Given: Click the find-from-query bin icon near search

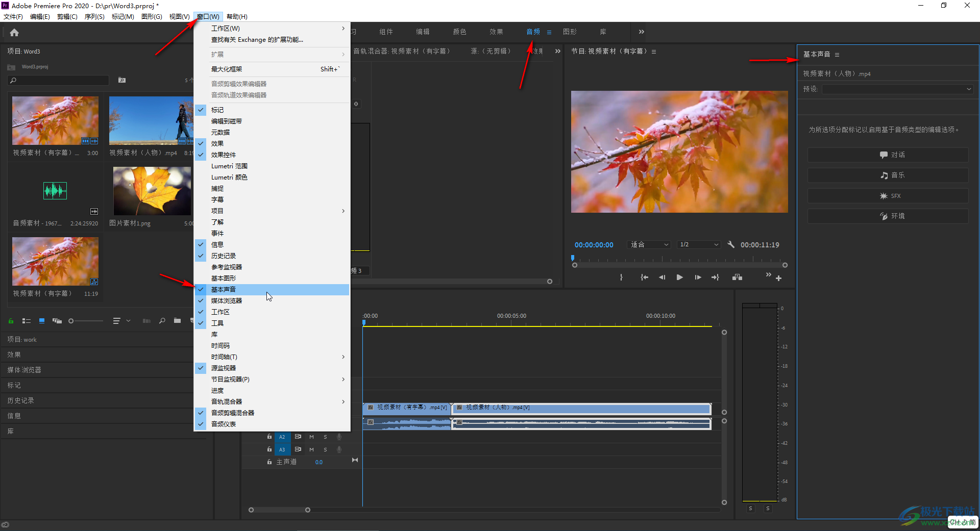Looking at the screenshot, I should click(x=122, y=80).
